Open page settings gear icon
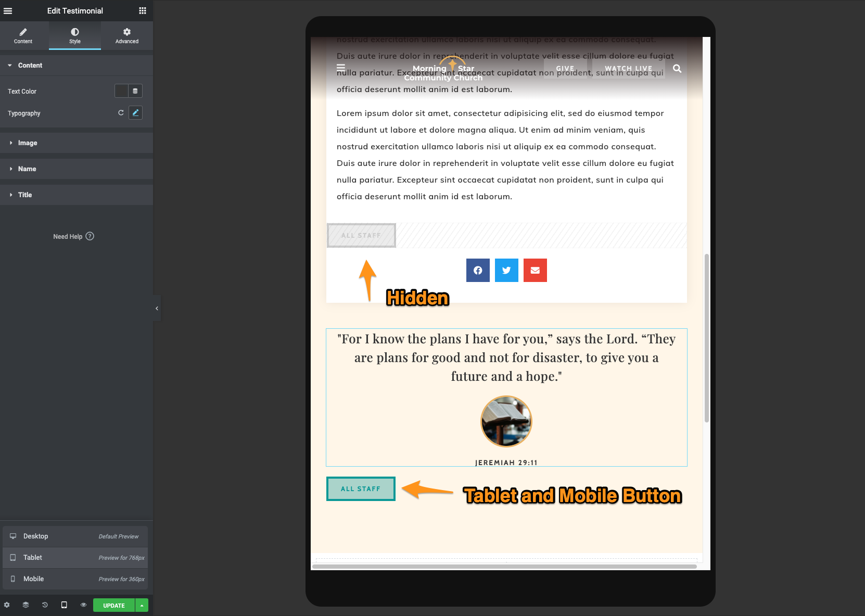The width and height of the screenshot is (865, 616). [7, 605]
